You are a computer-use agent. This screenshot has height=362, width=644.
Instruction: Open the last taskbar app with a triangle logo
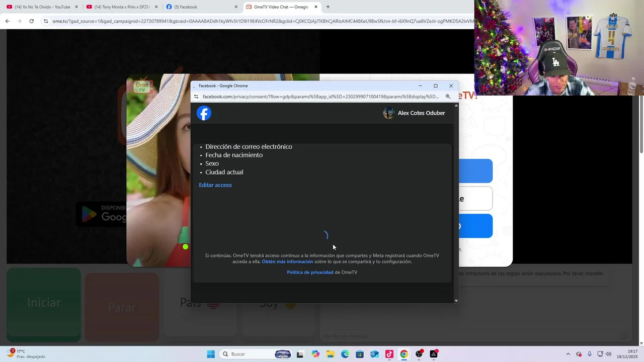tap(434, 354)
